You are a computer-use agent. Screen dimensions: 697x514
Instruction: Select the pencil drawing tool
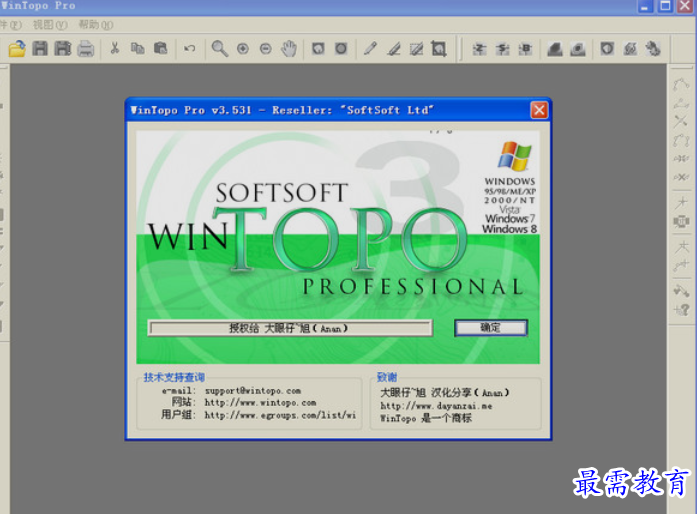coord(370,48)
